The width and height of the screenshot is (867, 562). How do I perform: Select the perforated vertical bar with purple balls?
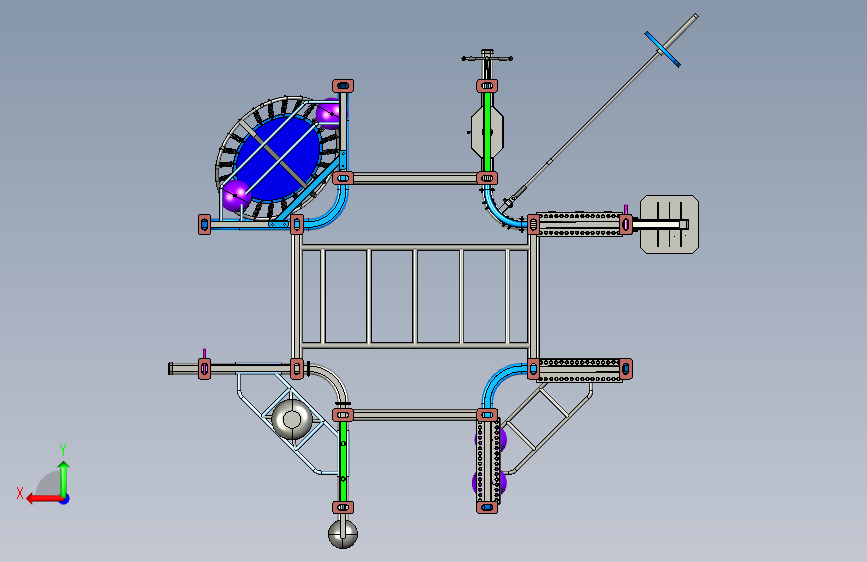[488, 462]
